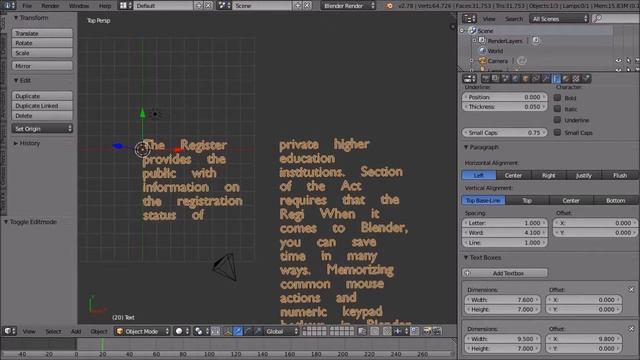Image resolution: width=640 pixels, height=360 pixels.
Task: Click the Scene icon in the outliner
Action: pos(473,31)
